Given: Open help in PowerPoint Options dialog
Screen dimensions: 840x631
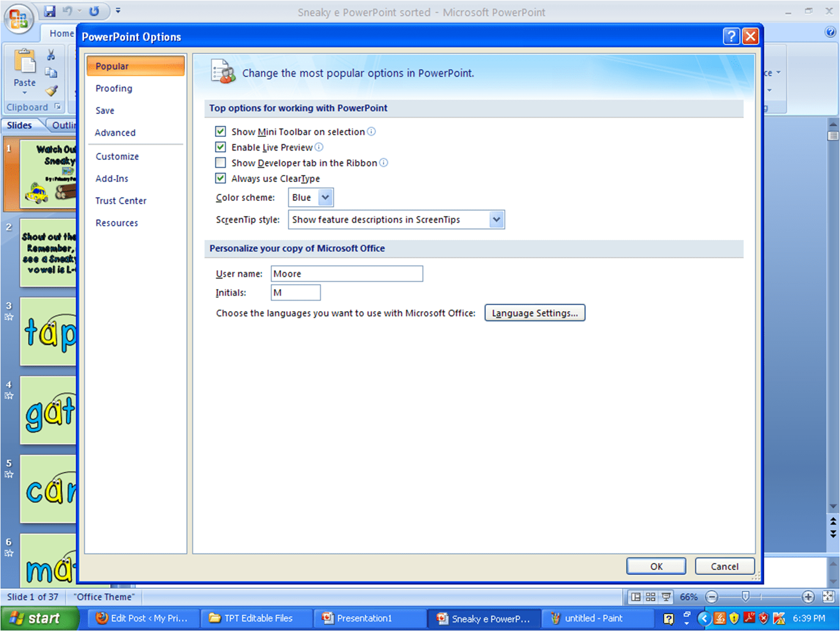Looking at the screenshot, I should [x=731, y=36].
